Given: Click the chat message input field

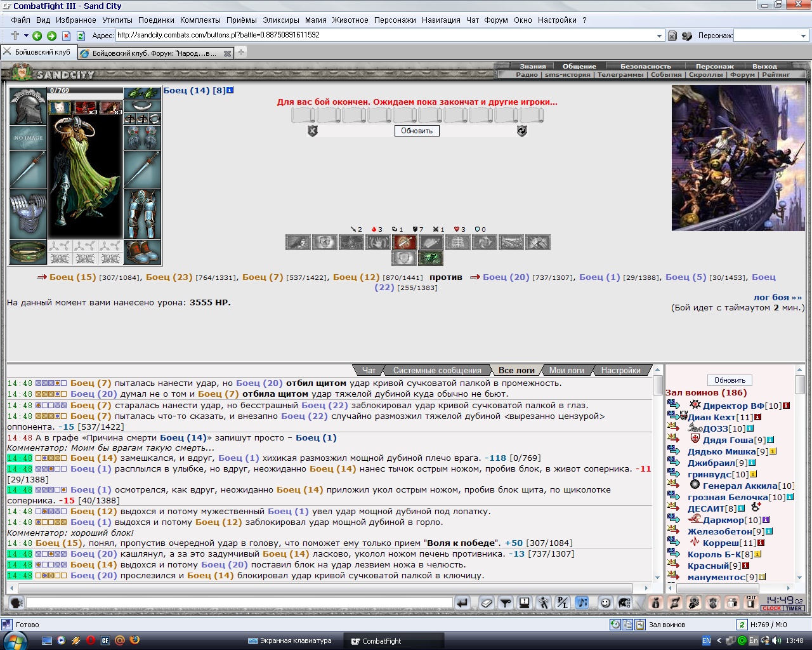Looking at the screenshot, I should tap(239, 603).
